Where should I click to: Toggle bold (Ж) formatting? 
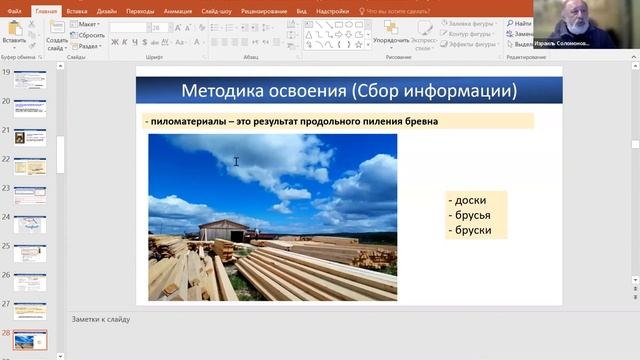point(115,42)
